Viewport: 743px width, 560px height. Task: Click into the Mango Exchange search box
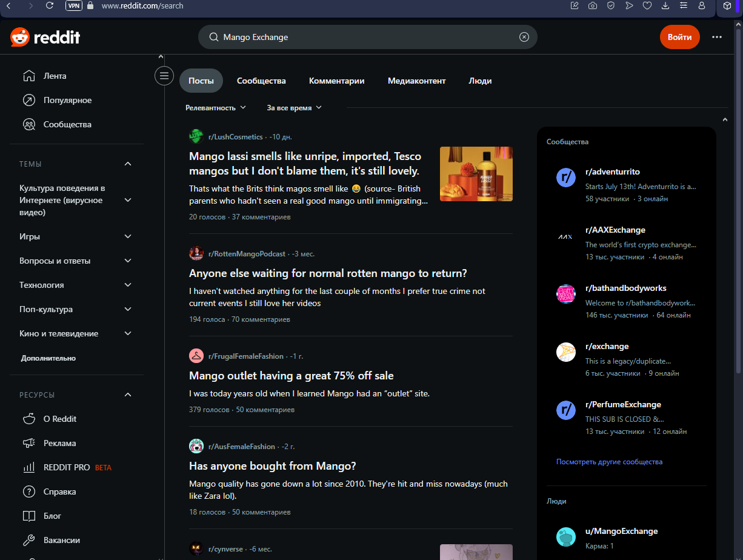(x=364, y=37)
